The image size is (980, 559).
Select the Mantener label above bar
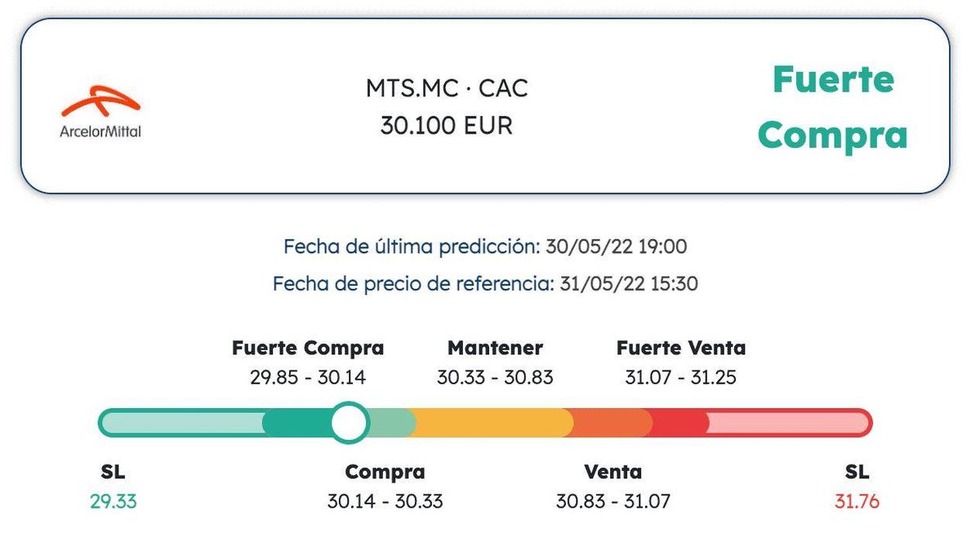point(495,348)
